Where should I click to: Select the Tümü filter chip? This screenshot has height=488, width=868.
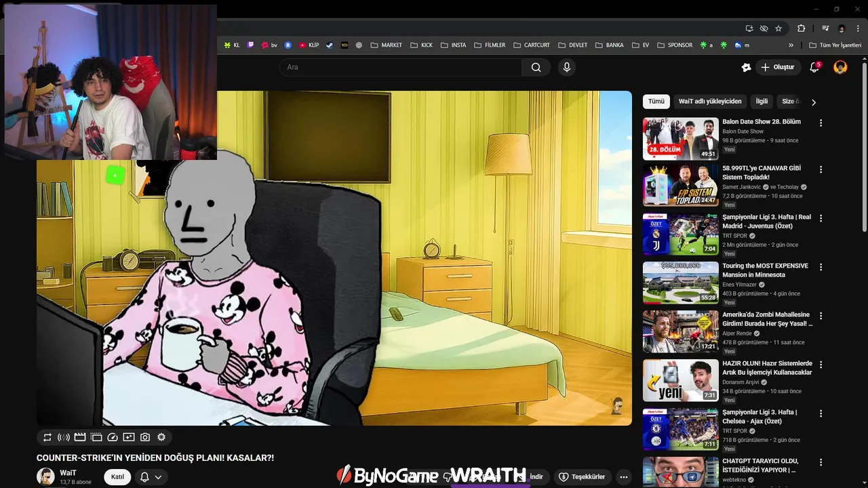tap(656, 102)
